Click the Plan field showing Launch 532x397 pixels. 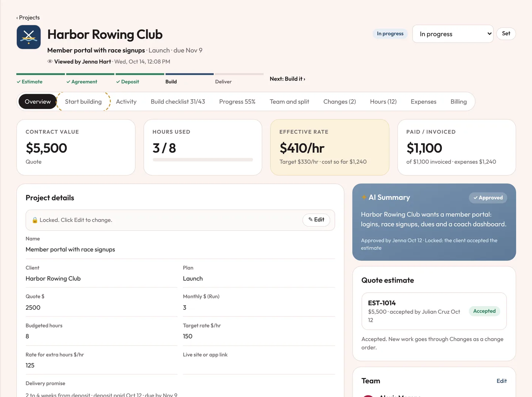tap(259, 279)
